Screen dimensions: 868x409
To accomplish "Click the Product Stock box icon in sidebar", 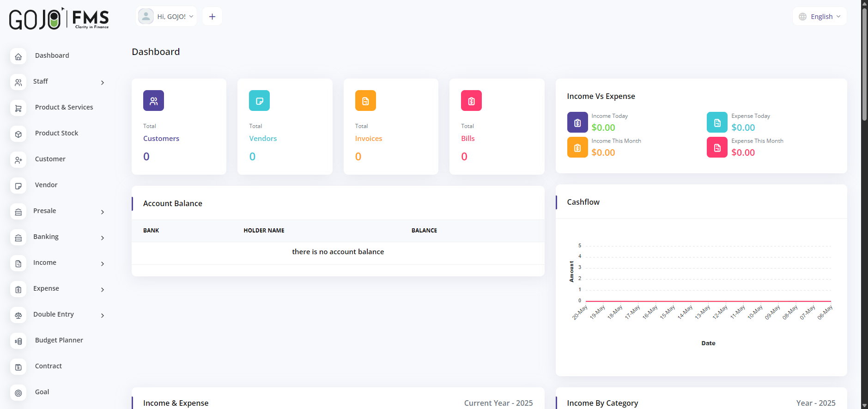I will coord(18,134).
